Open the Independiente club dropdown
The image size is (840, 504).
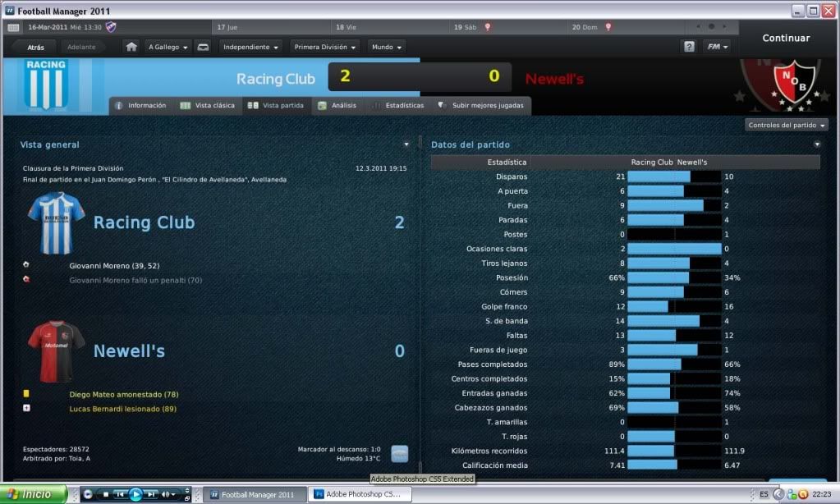click(250, 47)
